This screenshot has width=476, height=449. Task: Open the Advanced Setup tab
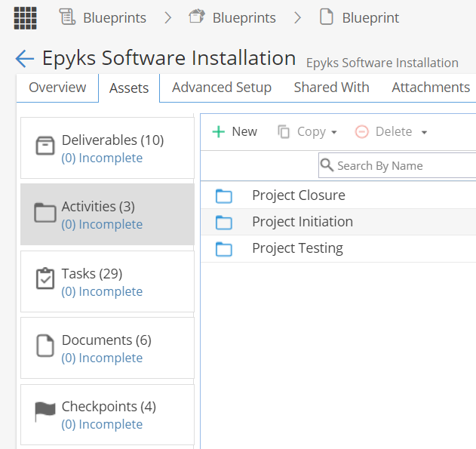pyautogui.click(x=222, y=88)
